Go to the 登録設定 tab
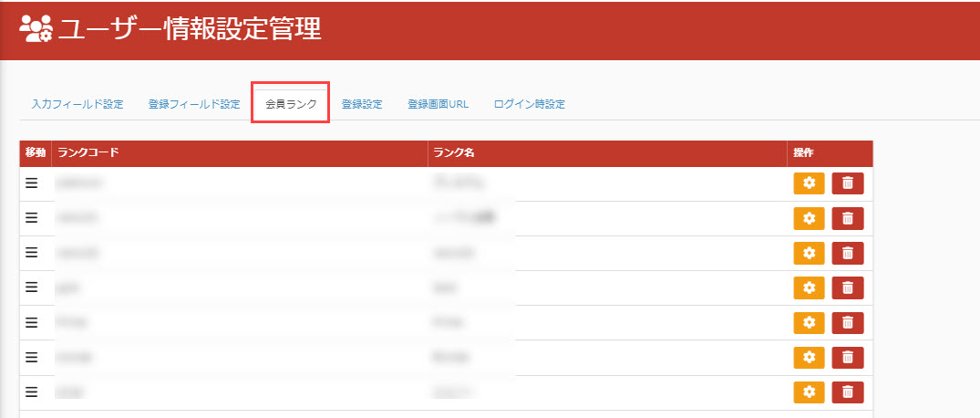Viewport: 980px width, 418px height. tap(362, 104)
